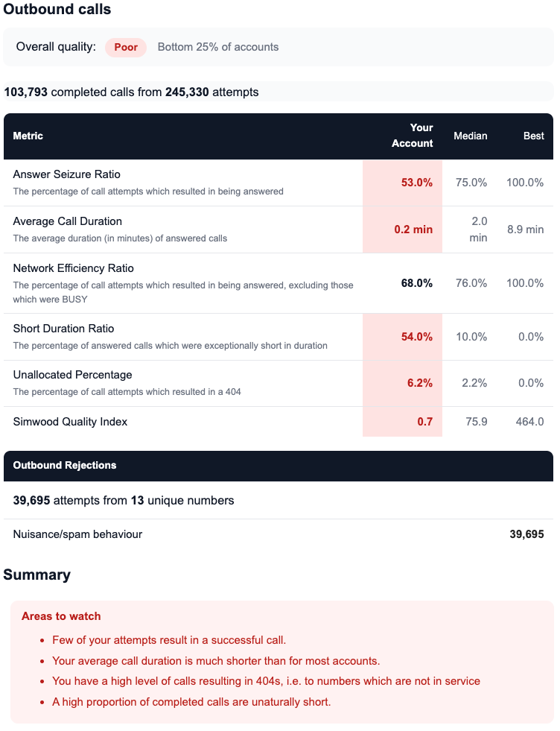This screenshot has width=560, height=731.
Task: Click the 53.0% Answer Seizure value
Action: tap(416, 183)
